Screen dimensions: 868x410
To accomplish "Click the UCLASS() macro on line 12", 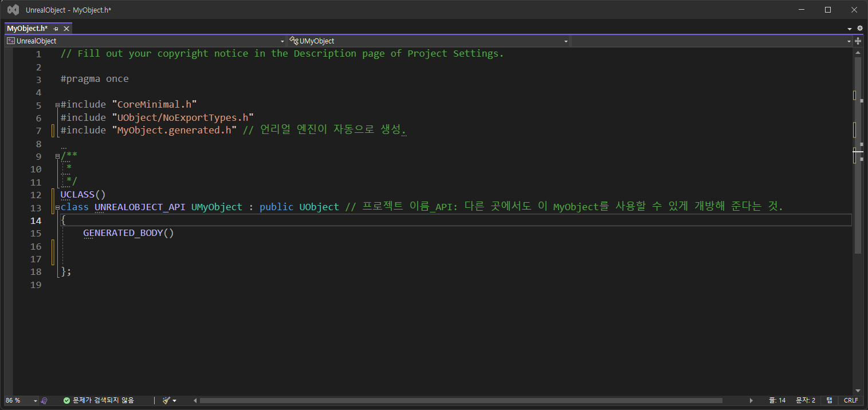I will pyautogui.click(x=83, y=195).
